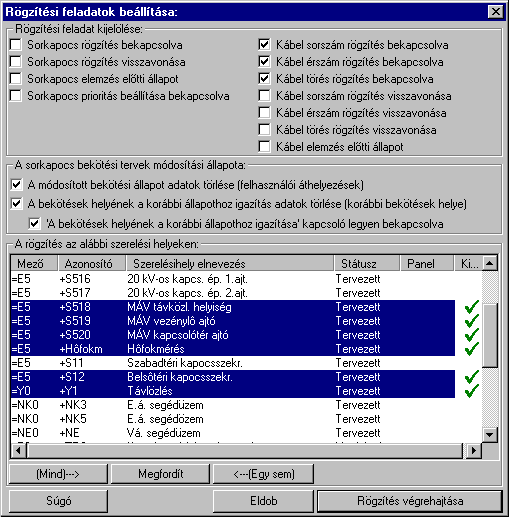Sort list by Mező column header
Viewport: 509px width, 517px height.
coord(34,264)
